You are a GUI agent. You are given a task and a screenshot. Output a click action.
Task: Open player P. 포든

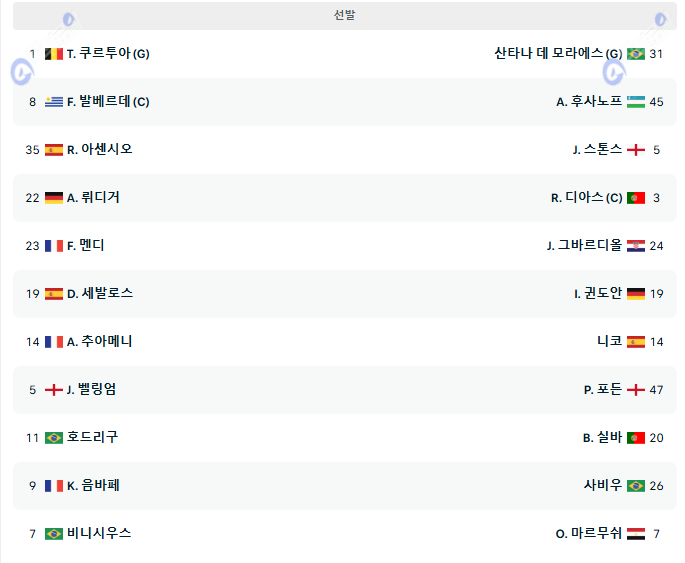[602, 390]
